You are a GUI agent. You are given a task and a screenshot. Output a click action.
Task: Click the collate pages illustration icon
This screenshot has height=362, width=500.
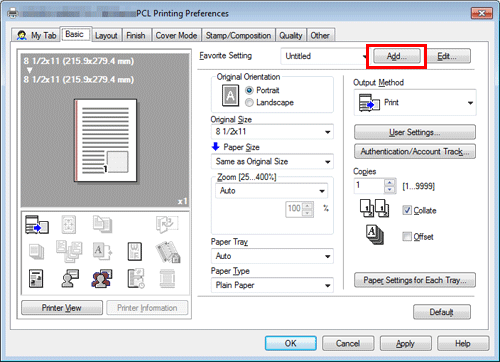[374, 208]
